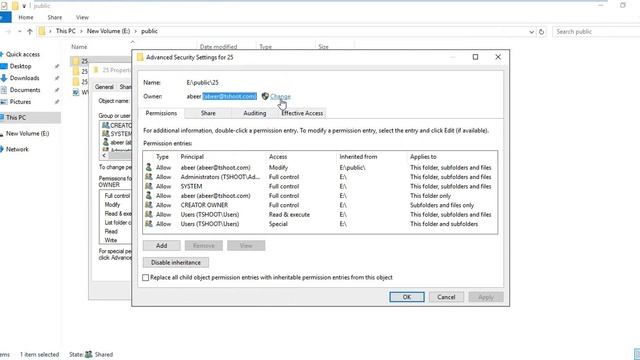Screen dimensions: 640x360
Task: Select the Administrators Full control entry
Action: [320, 177]
